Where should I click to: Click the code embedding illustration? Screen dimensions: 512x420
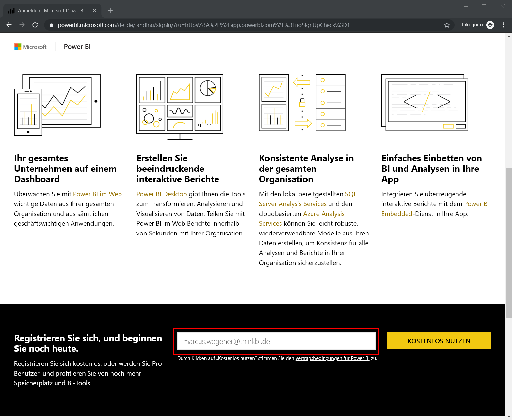coord(425,103)
